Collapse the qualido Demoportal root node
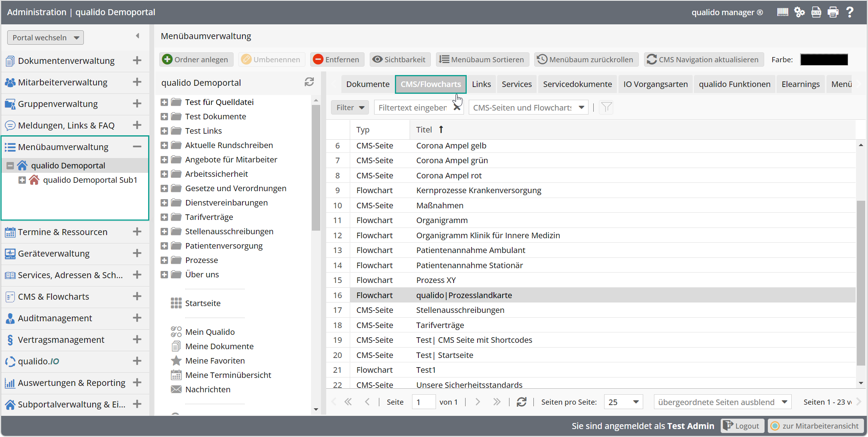The height and width of the screenshot is (437, 868). coord(10,166)
